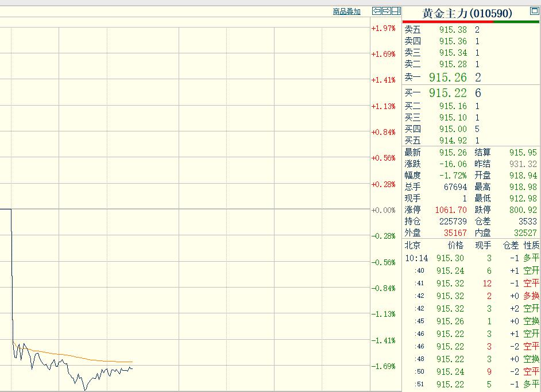Click the 跌停 limit-down value 800.92
This screenshot has width=541, height=392.
pyautogui.click(x=523, y=210)
